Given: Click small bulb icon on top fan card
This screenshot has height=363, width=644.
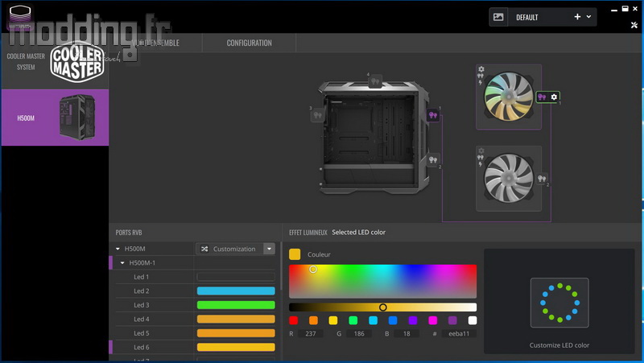Looking at the screenshot, I should 480,76.
